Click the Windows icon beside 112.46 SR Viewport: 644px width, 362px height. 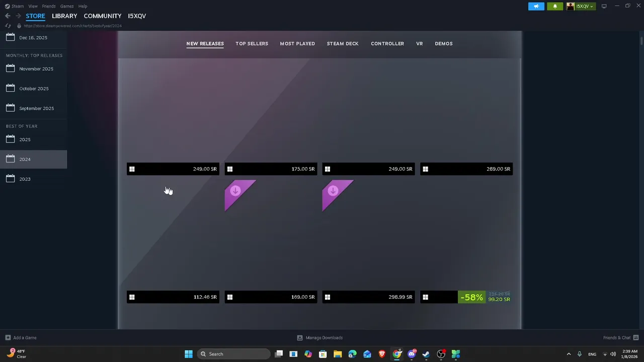(132, 297)
